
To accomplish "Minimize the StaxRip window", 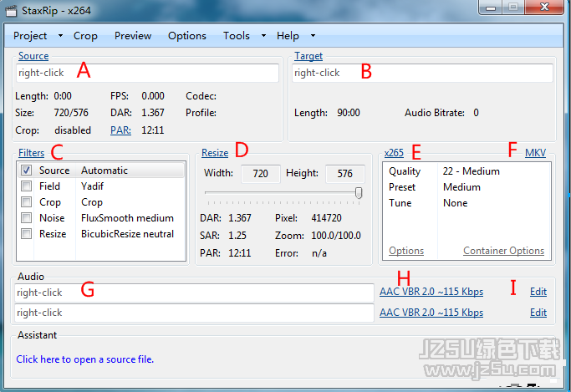I will click(491, 8).
